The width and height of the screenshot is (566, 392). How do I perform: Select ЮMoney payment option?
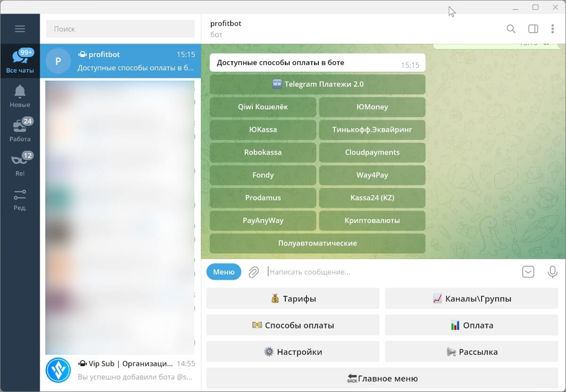[372, 107]
